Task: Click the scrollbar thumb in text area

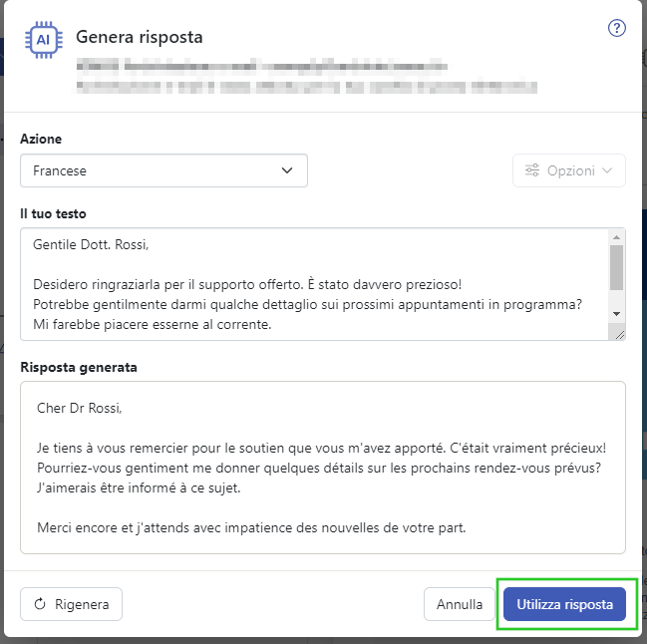Action: (x=616, y=268)
